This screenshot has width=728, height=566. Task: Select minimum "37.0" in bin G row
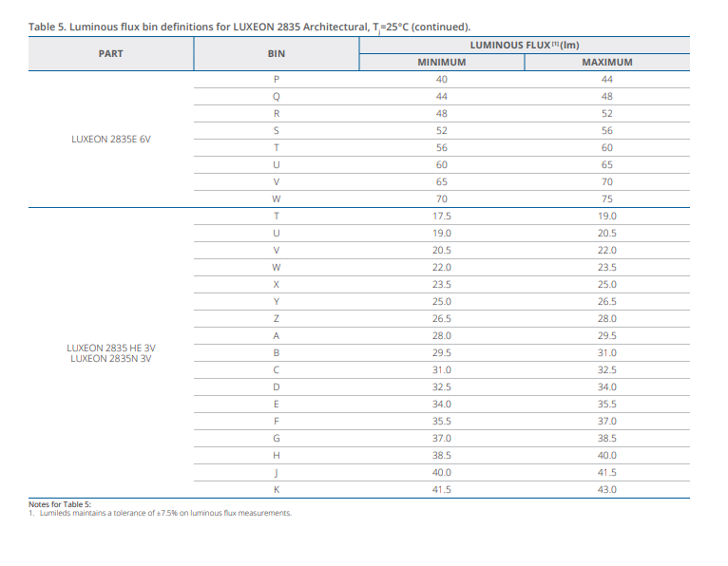[442, 439]
